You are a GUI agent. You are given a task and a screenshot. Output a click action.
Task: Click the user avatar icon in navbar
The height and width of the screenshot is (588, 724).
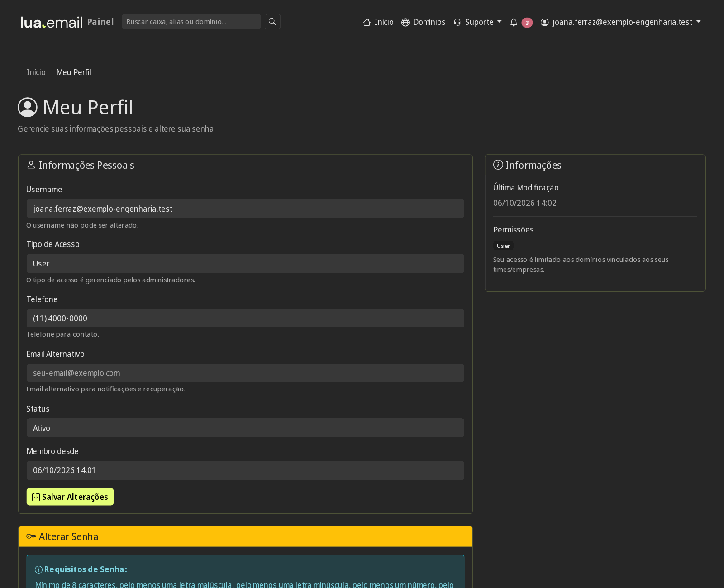click(x=545, y=22)
